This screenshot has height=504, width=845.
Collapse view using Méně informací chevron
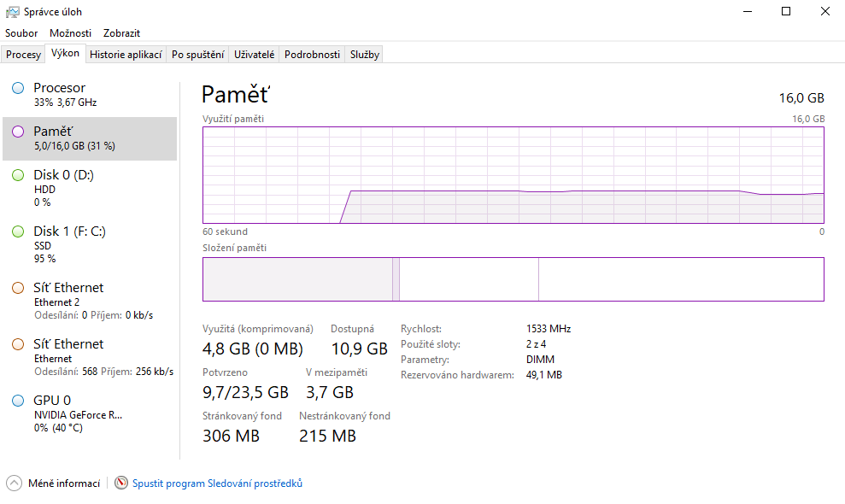tap(14, 483)
